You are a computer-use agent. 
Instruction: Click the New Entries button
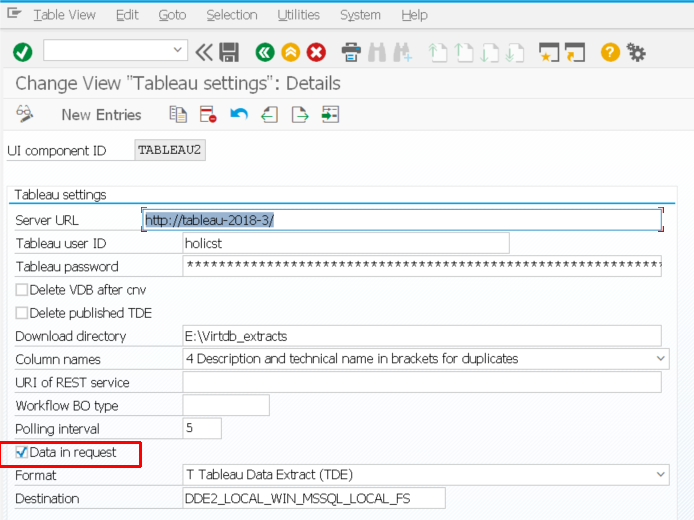(x=101, y=115)
